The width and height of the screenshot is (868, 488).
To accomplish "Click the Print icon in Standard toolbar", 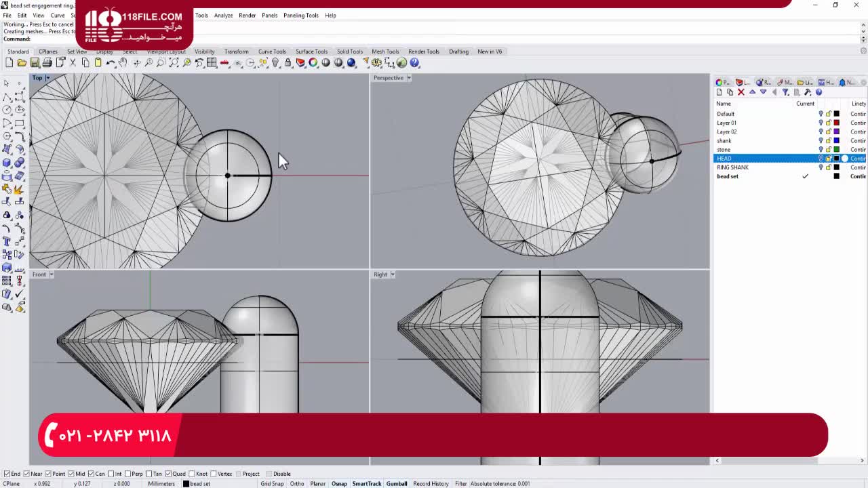I will point(47,63).
